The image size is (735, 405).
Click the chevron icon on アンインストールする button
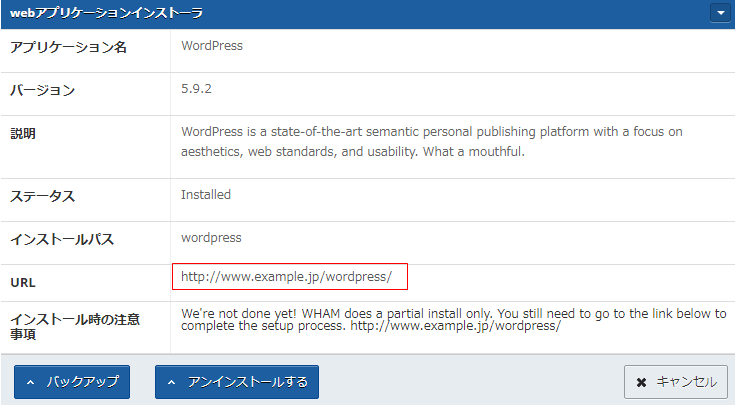click(172, 382)
